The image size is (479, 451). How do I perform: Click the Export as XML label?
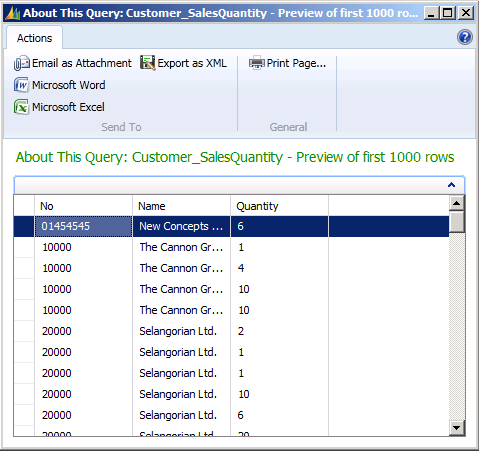coord(192,63)
